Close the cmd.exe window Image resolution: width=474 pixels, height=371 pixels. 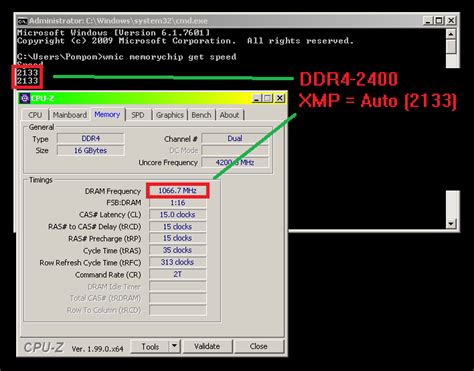451,21
